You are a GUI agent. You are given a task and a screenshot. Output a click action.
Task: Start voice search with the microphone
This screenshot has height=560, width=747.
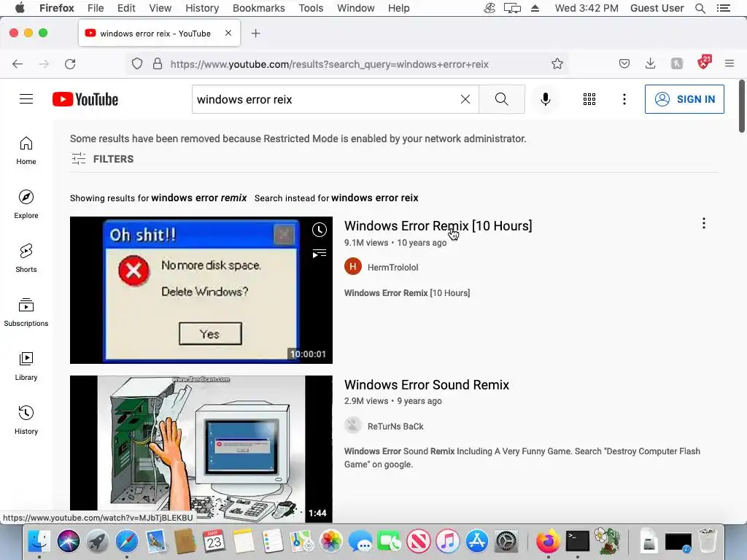pyautogui.click(x=546, y=99)
